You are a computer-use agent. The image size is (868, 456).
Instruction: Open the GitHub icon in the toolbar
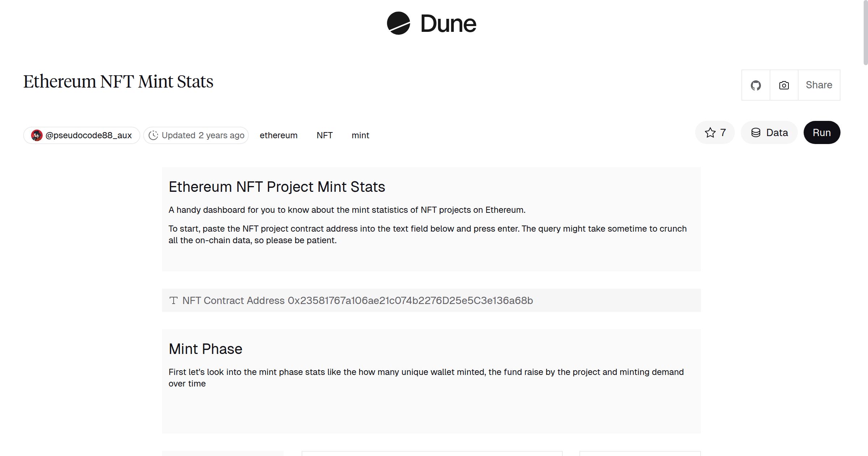coord(756,85)
